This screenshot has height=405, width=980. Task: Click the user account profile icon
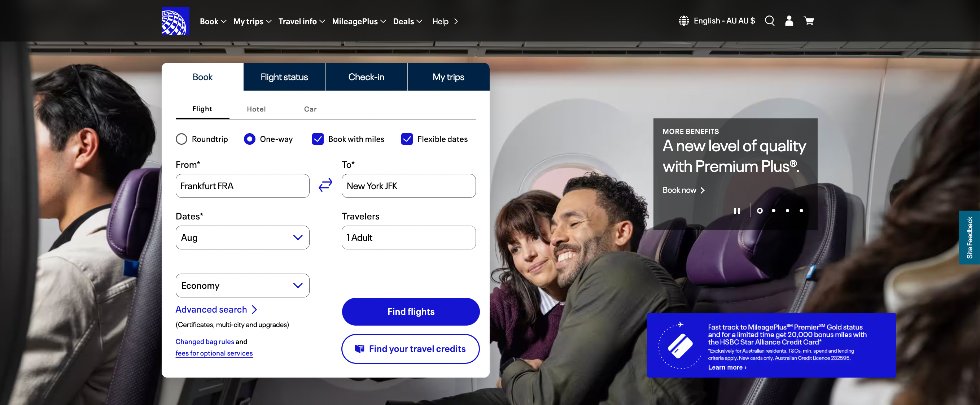[x=789, y=21]
